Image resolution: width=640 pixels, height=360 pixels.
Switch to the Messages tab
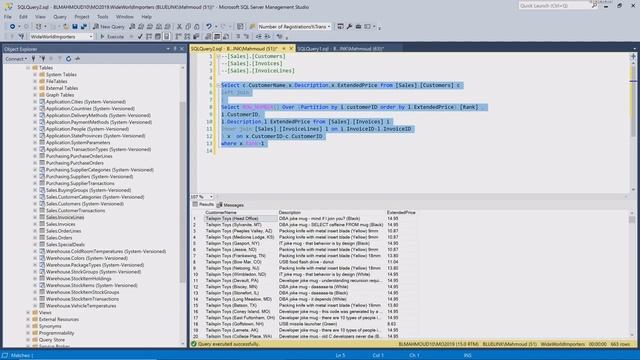coord(231,205)
